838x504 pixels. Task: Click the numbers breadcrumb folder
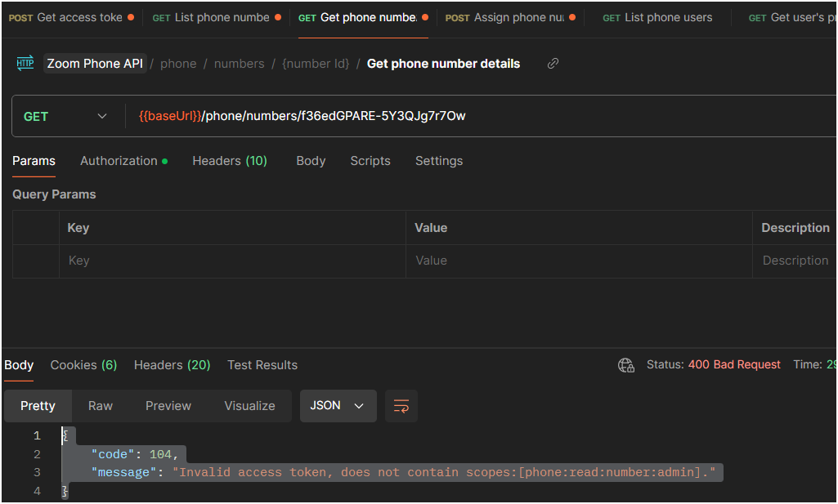point(239,64)
